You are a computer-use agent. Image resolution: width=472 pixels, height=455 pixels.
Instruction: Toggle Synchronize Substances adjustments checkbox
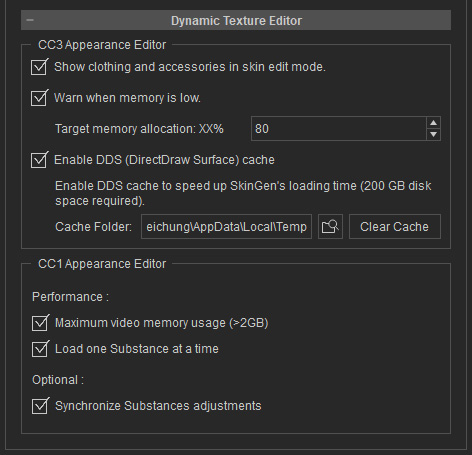point(40,406)
